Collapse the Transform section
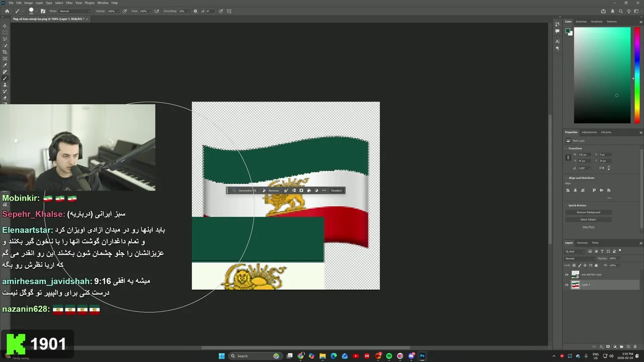The image size is (644, 362). pyautogui.click(x=566, y=148)
